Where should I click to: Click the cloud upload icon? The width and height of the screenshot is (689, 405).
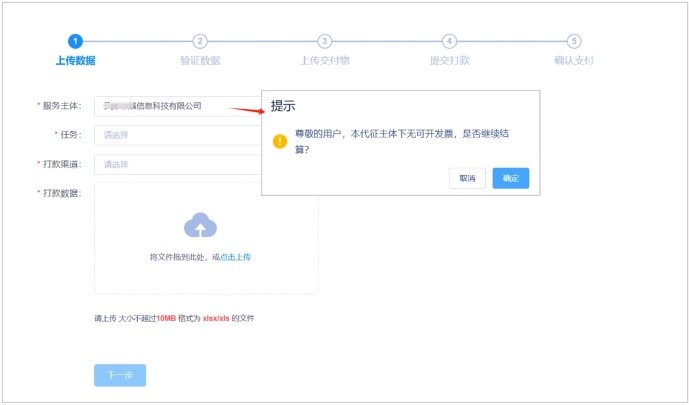pos(200,225)
